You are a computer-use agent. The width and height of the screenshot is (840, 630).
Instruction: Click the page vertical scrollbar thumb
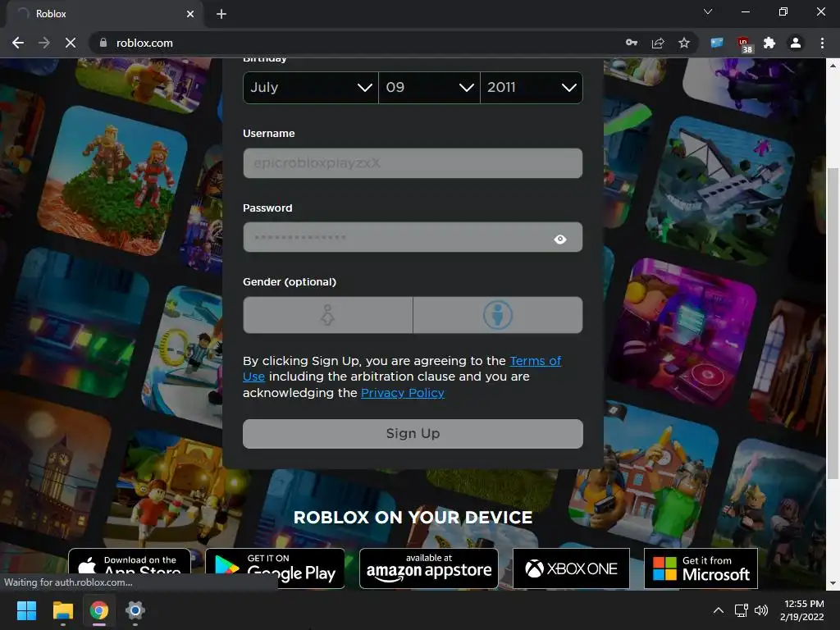coord(832,323)
